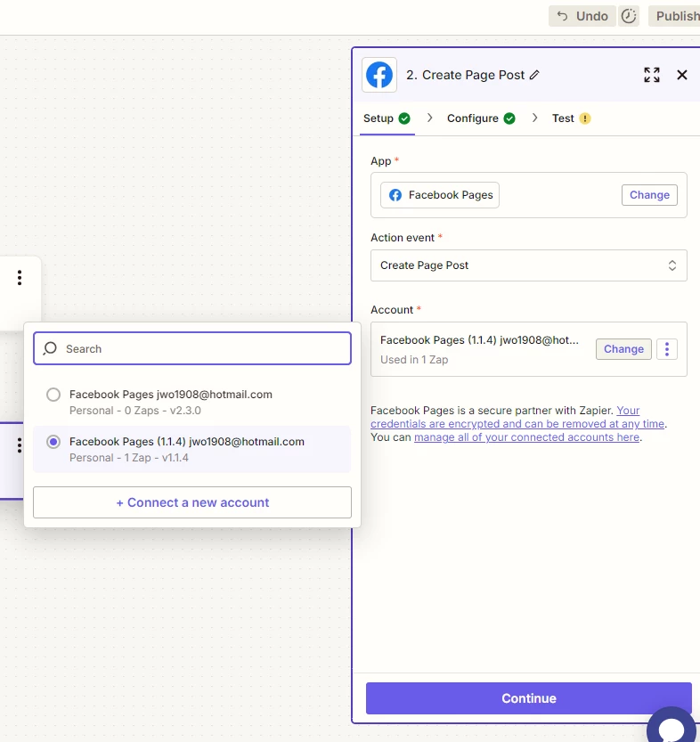This screenshot has width=700, height=742.
Task: Rename step using pencil edit icon
Action: (x=534, y=75)
